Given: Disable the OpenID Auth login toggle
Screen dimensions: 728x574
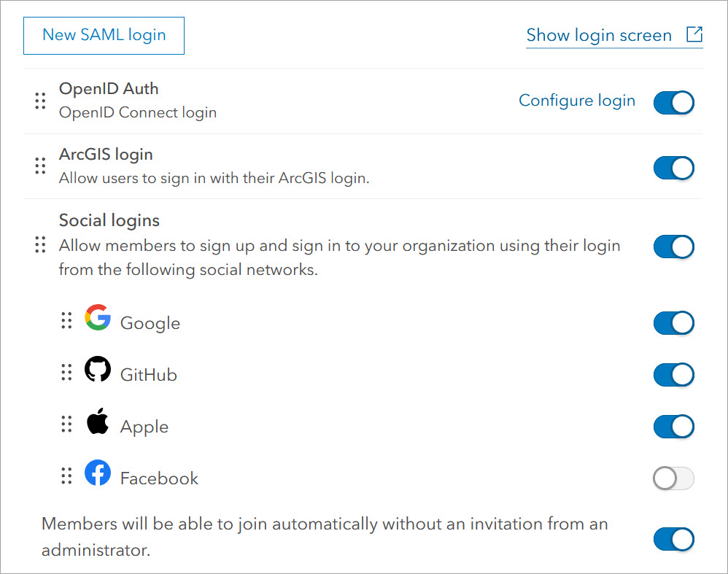Looking at the screenshot, I should [x=673, y=103].
